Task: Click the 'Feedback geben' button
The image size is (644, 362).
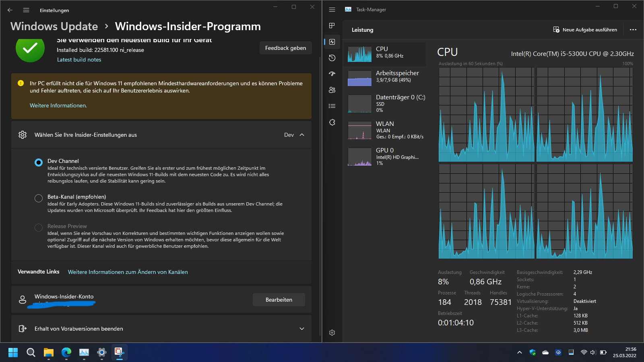Action: point(285,47)
